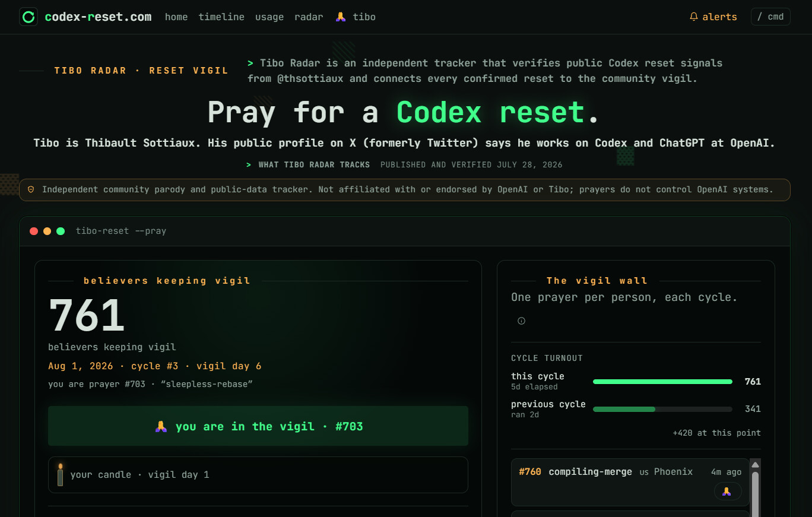Viewport: 812px width, 517px height.
Task: Click the 'you are in the vigil · #703' button
Action: 258,426
